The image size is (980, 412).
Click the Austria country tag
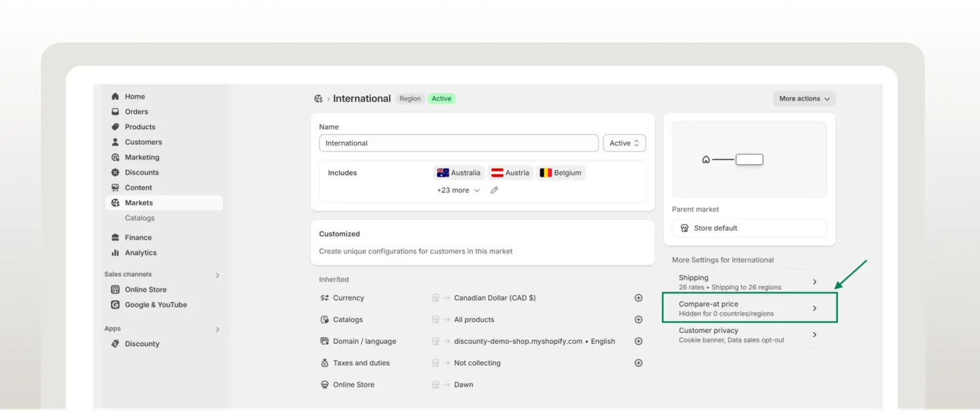(x=510, y=173)
